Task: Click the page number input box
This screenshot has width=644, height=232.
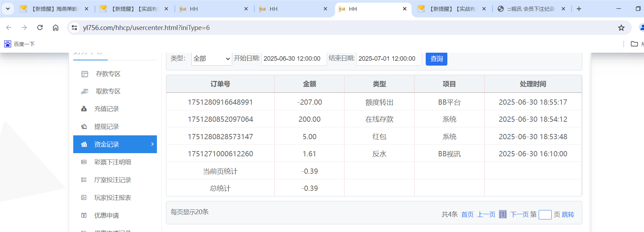Action: coord(545,215)
